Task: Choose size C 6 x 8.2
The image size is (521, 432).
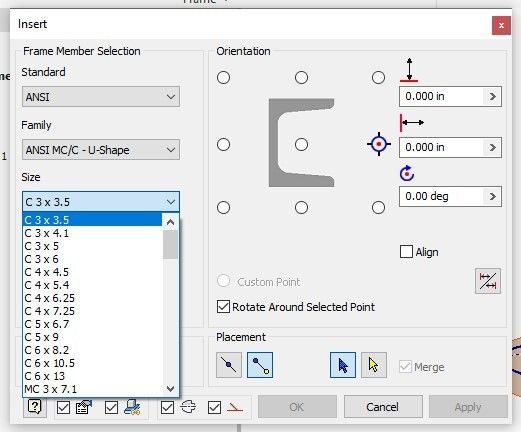Action: (93, 350)
